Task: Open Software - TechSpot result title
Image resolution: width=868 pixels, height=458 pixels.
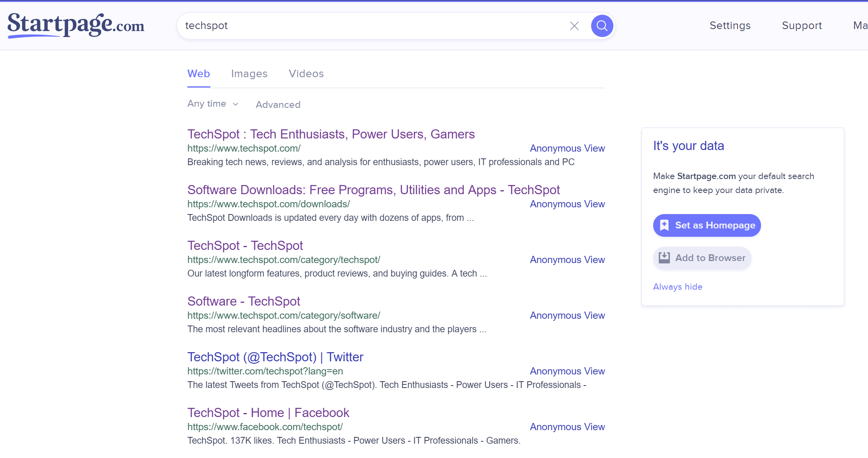Action: (243, 301)
